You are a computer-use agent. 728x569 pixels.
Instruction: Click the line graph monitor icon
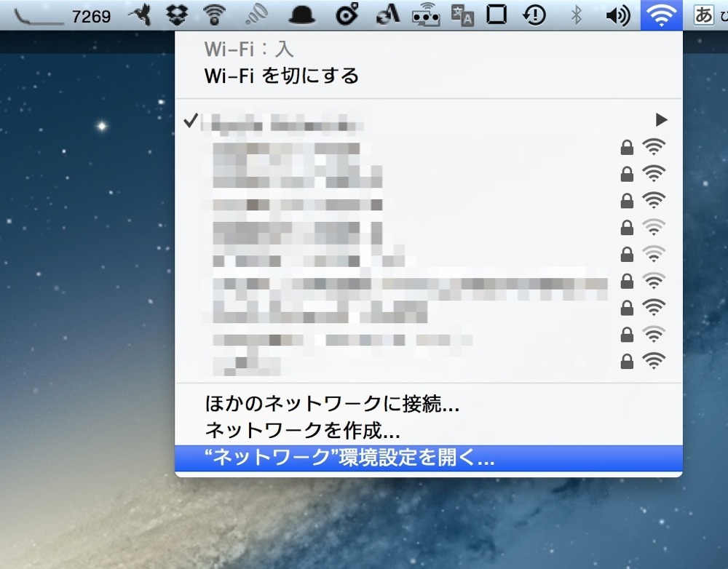tap(39, 16)
